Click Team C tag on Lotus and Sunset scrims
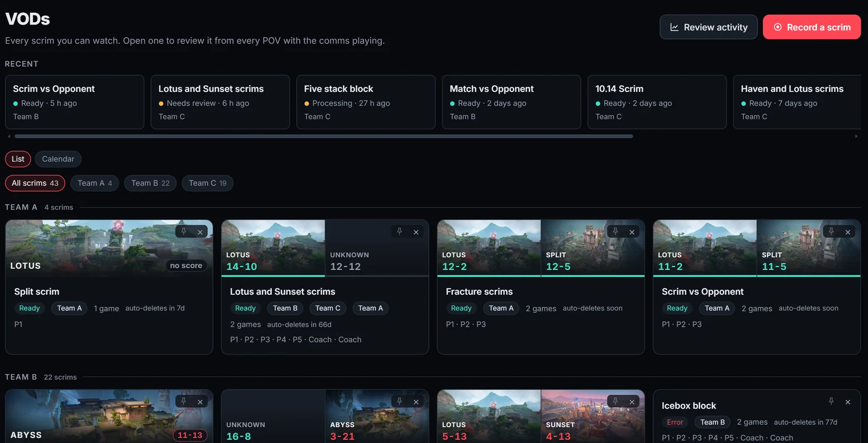868x443 pixels. tap(328, 308)
